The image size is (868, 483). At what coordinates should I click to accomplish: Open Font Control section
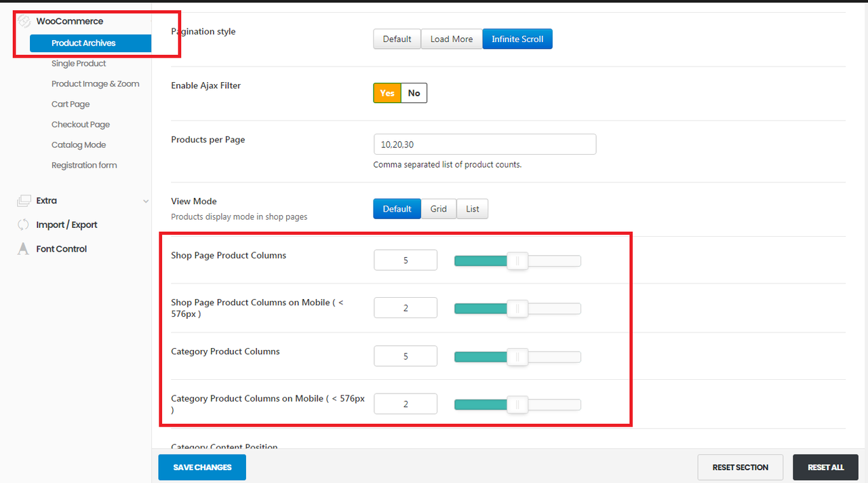[x=62, y=249]
